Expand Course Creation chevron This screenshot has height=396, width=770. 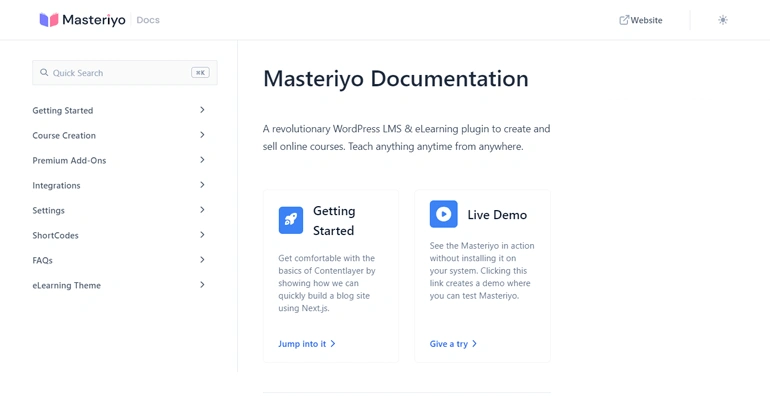(202, 135)
